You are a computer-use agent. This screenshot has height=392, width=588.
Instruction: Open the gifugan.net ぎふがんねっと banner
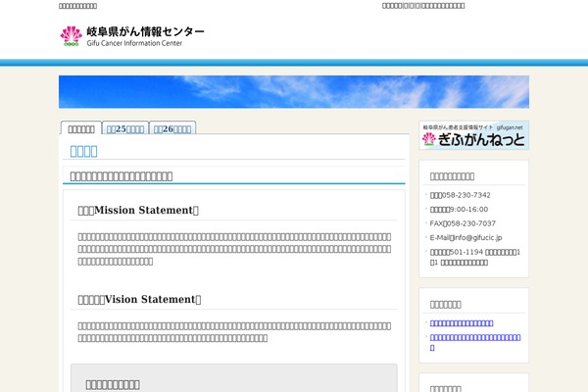[473, 135]
